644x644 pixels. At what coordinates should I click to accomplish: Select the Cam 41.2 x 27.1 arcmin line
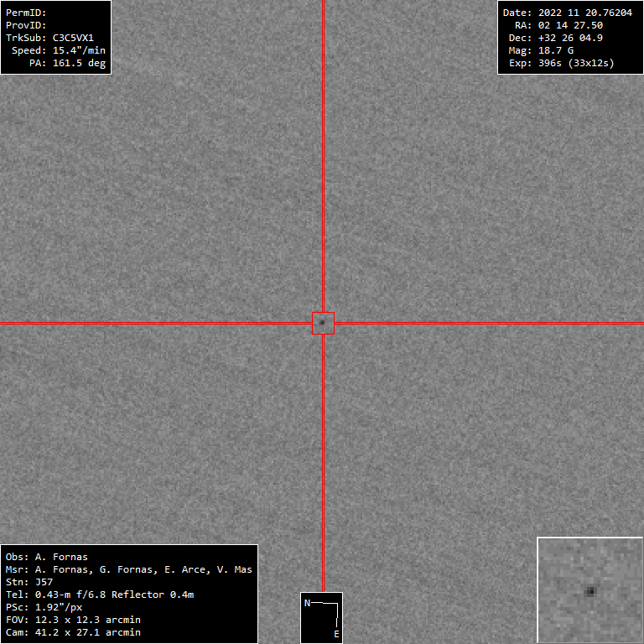(73, 632)
